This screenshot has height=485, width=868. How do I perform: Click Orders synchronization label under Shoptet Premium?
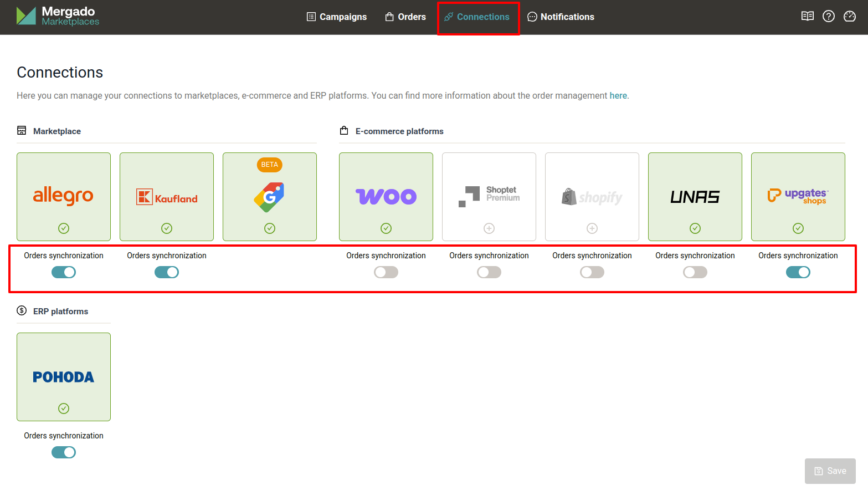click(x=489, y=256)
